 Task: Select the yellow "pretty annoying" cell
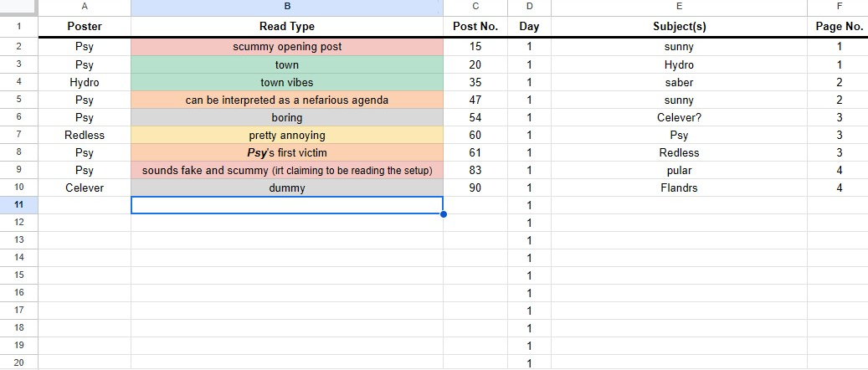click(286, 135)
